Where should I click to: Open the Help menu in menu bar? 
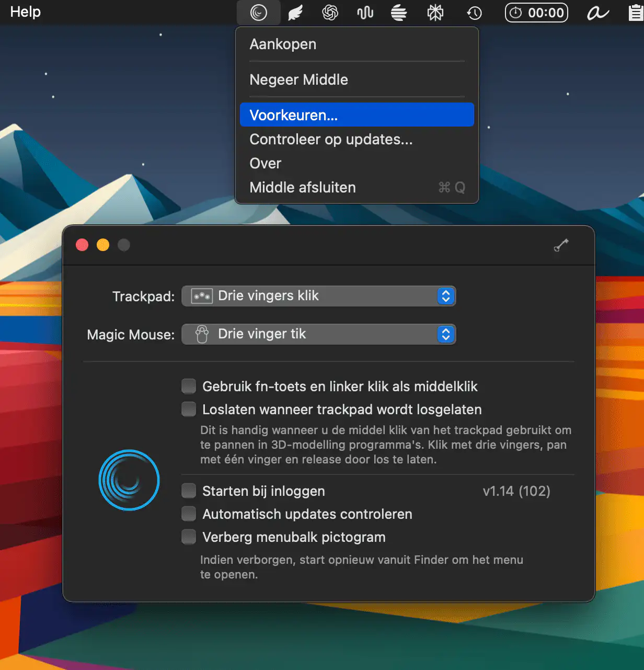25,12
